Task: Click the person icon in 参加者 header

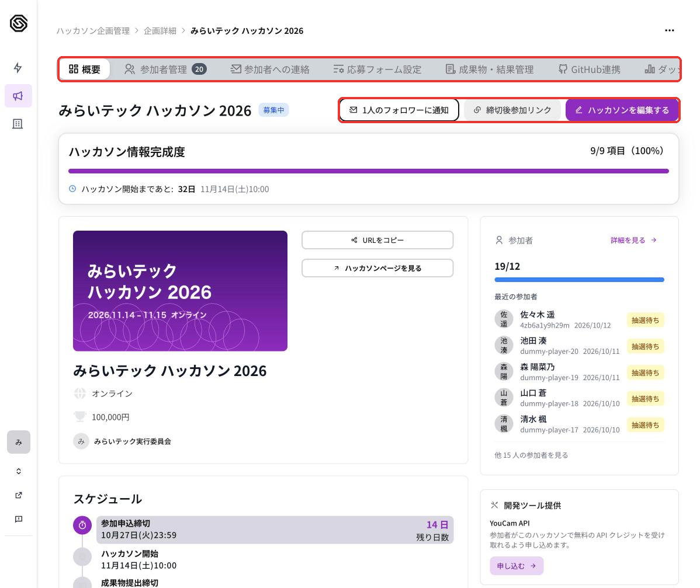Action: click(x=499, y=240)
